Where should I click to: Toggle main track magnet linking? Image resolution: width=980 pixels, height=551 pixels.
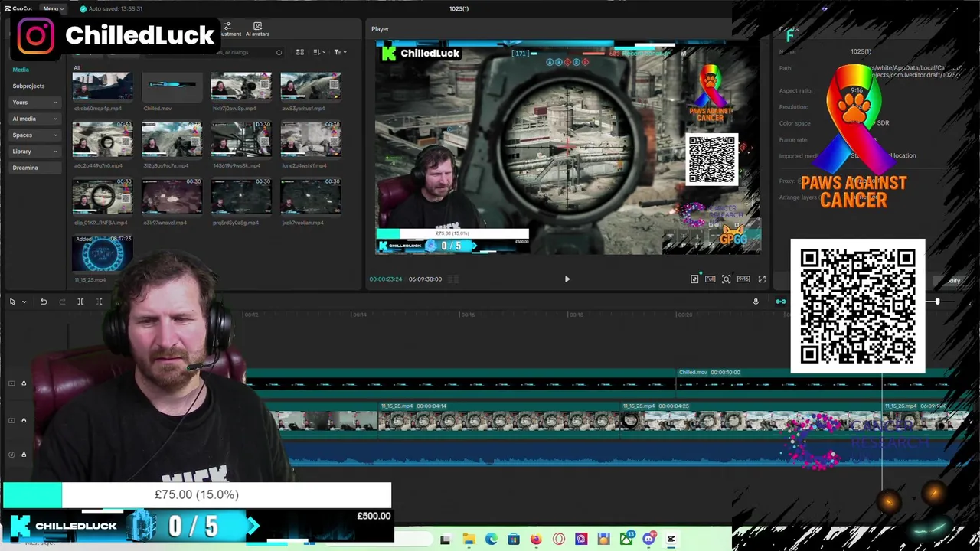tap(780, 302)
